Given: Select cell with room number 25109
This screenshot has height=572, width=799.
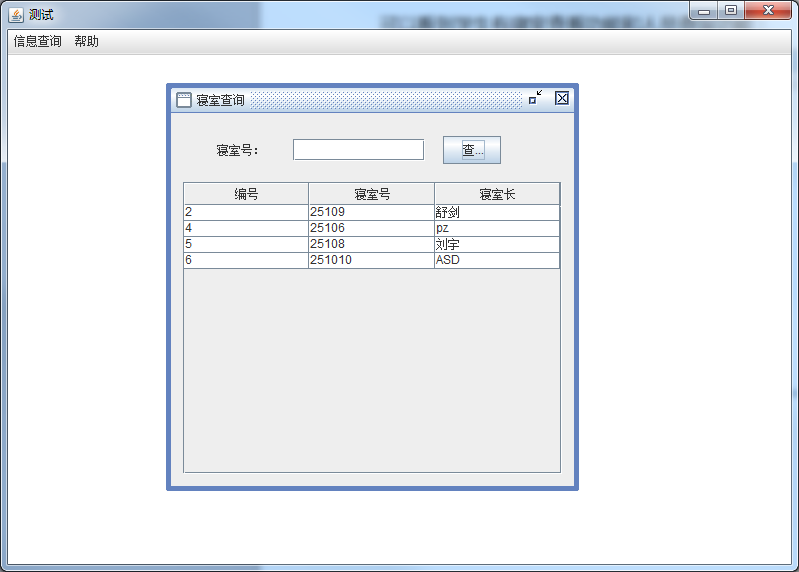Looking at the screenshot, I should click(x=371, y=212).
